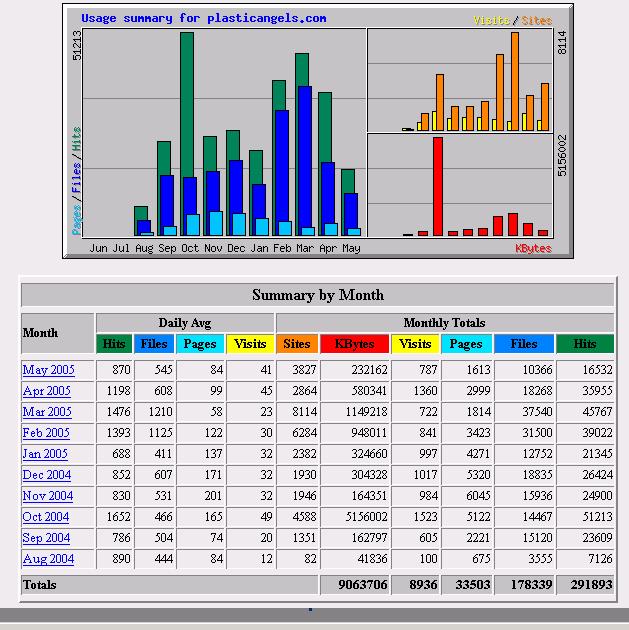This screenshot has width=629, height=630.
Task: Click the Mar 2005 month link
Action: point(47,412)
